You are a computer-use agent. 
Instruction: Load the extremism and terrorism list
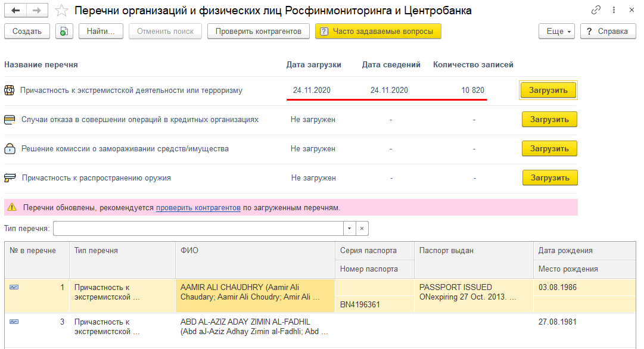pos(548,91)
